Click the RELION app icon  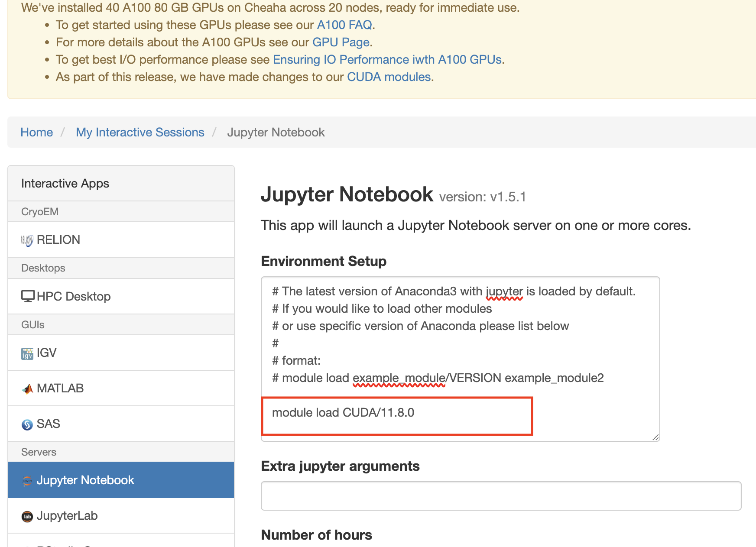click(27, 240)
